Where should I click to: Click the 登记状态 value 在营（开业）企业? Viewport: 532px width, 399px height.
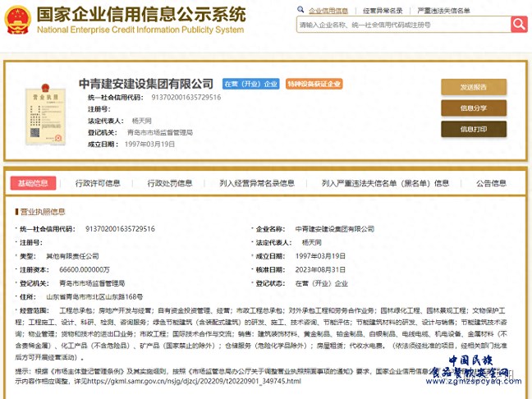[x=321, y=283]
